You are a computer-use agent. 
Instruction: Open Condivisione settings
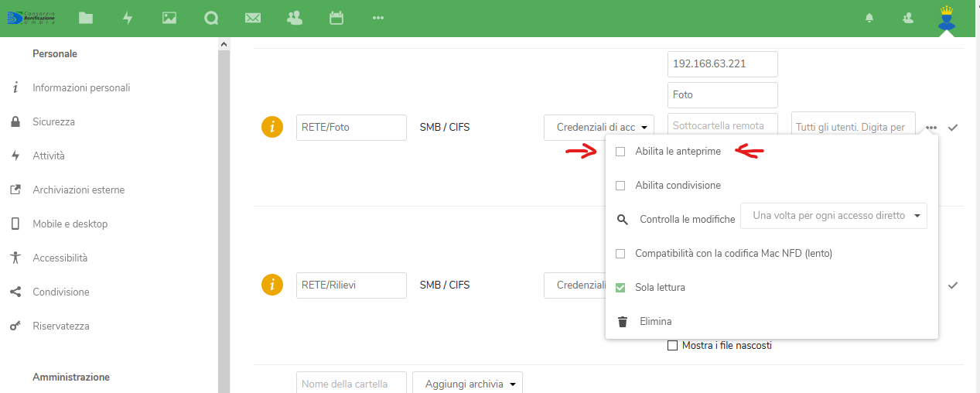pyautogui.click(x=61, y=292)
